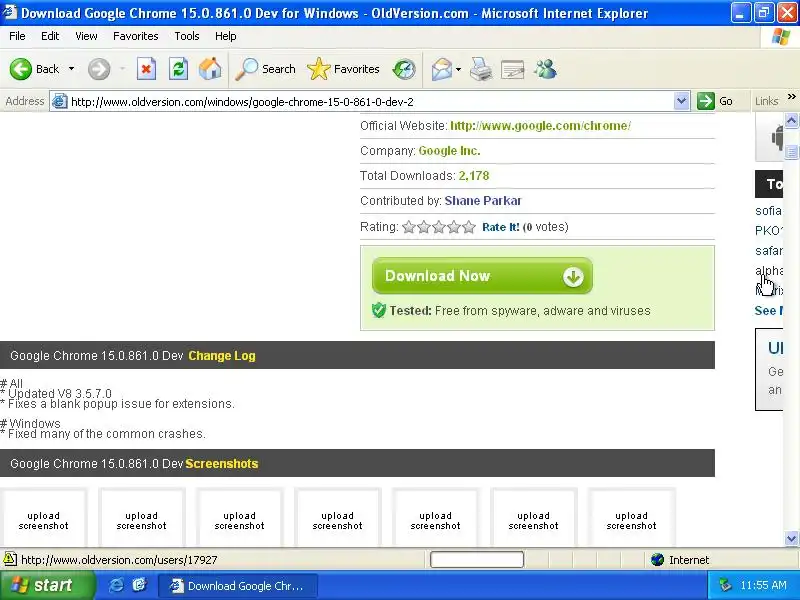Viewport: 800px width, 600px height.
Task: Click the second quick launch icon
Action: coord(140,585)
